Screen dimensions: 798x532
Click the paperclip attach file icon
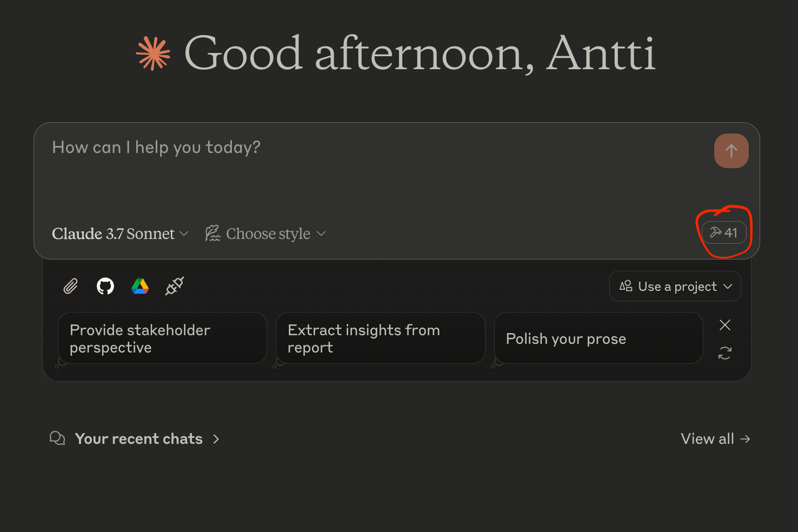point(70,286)
